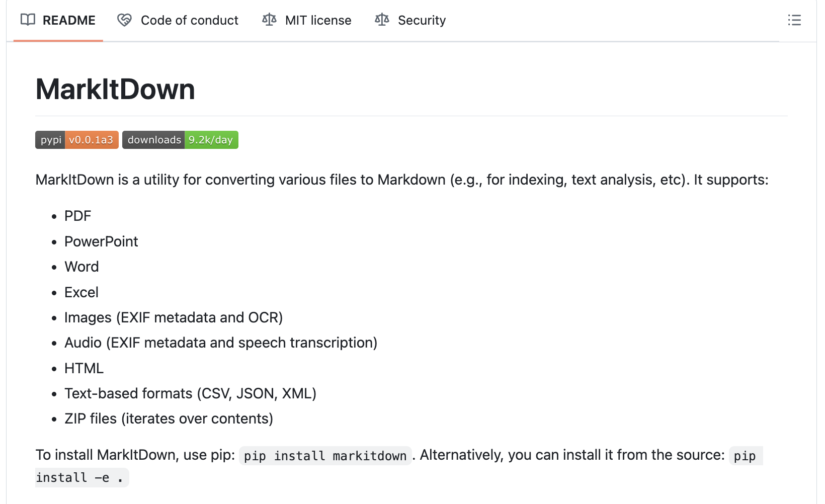
Task: Click the pip install markitdown code snippet
Action: click(x=325, y=456)
